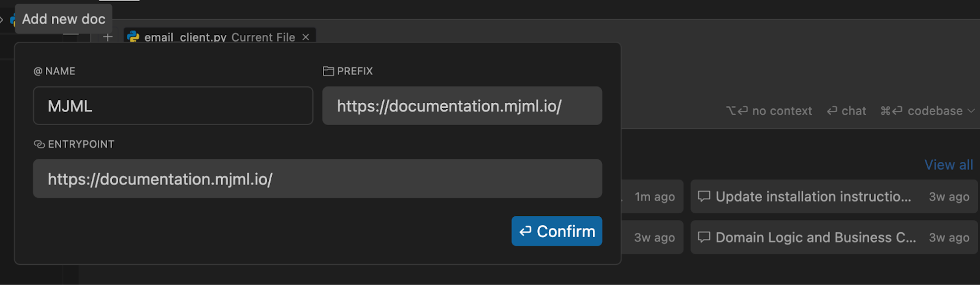
Task: Remove the email_client.py Current File chip
Action: click(x=306, y=37)
